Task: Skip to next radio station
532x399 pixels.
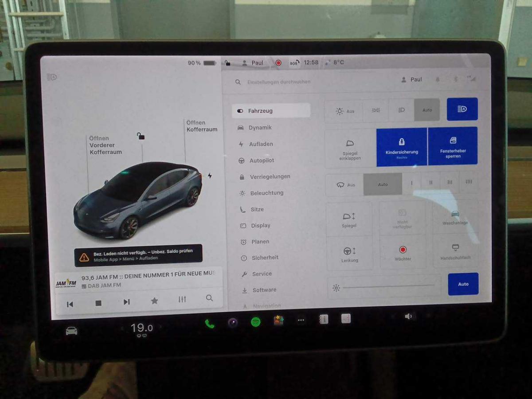Action: [126, 302]
